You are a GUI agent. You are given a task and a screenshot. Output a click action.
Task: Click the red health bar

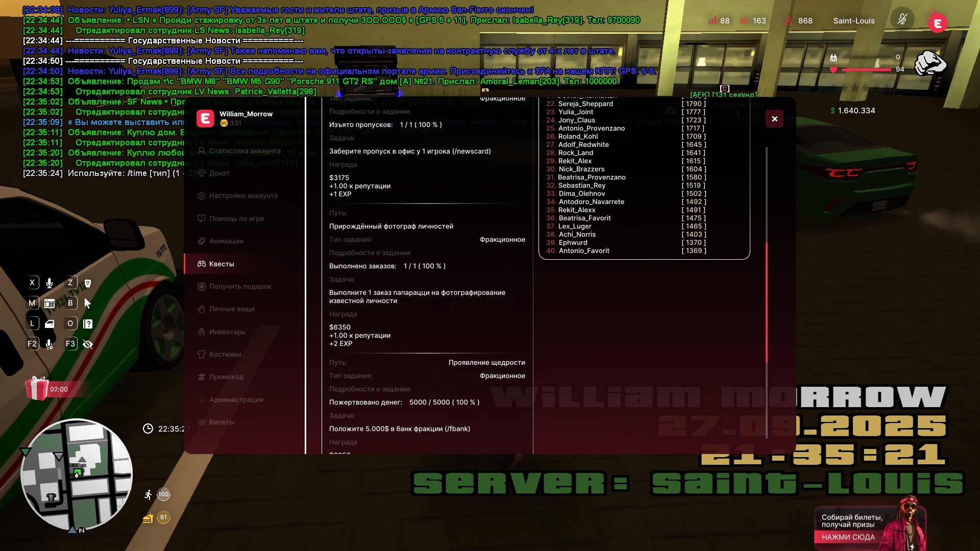tap(866, 69)
